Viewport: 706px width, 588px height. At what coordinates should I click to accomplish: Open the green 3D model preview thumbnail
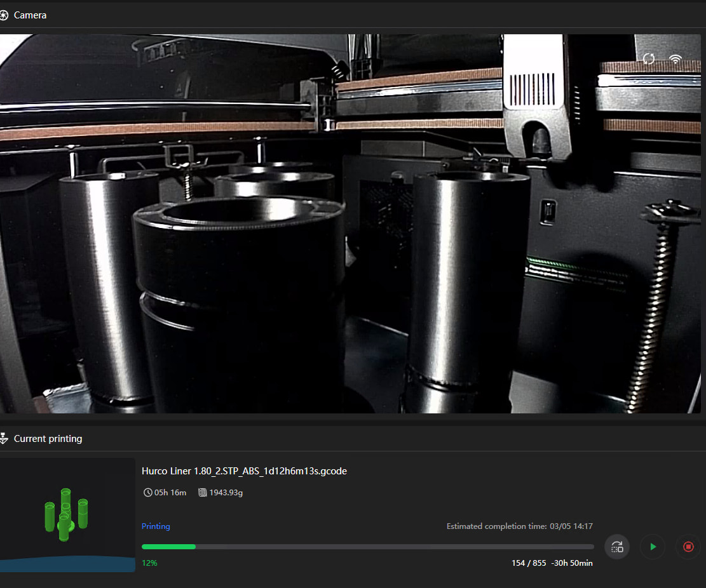67,514
